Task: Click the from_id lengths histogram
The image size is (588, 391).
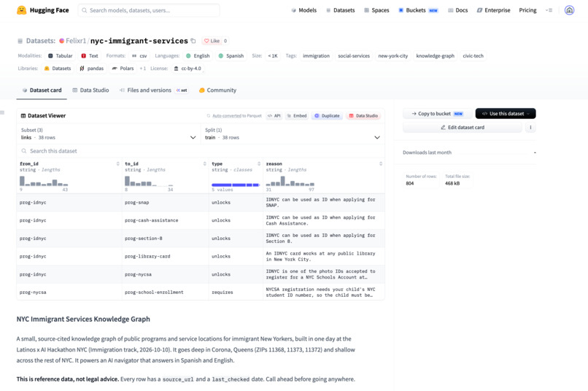Action: [x=44, y=181]
